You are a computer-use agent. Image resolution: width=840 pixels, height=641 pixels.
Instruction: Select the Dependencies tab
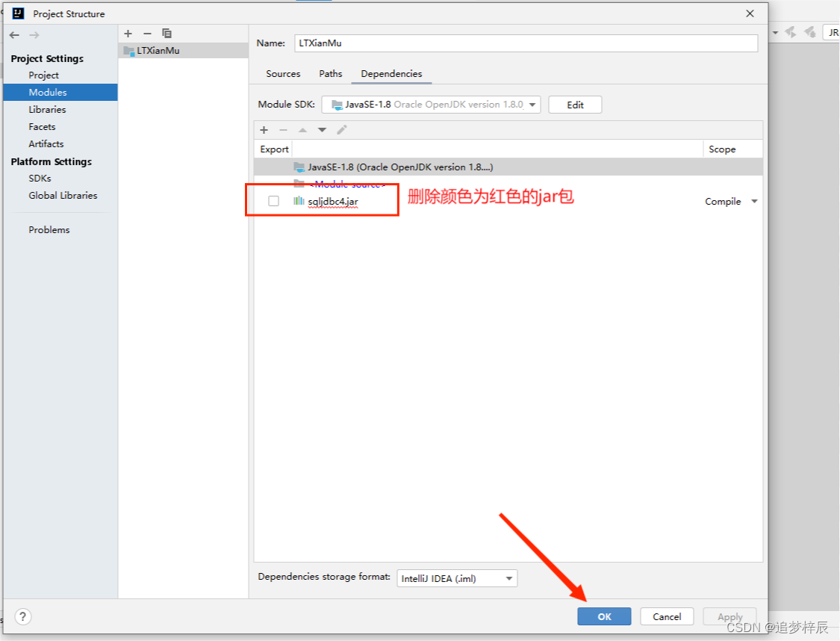(x=391, y=73)
